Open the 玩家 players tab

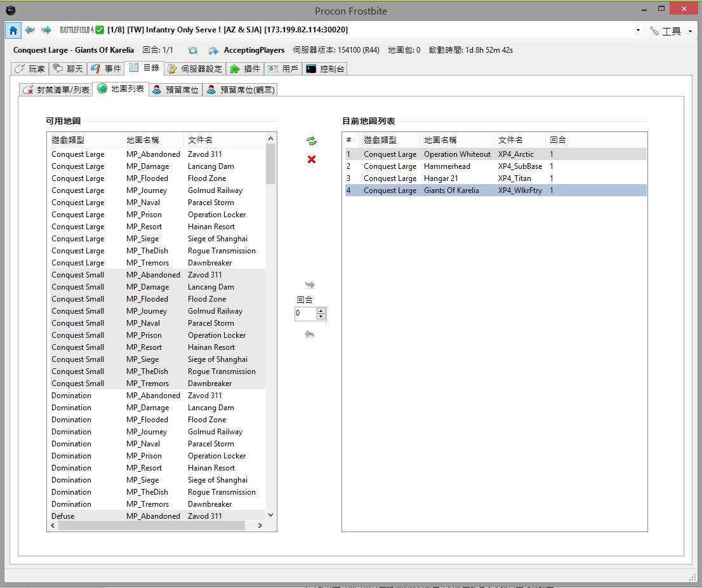[x=30, y=69]
